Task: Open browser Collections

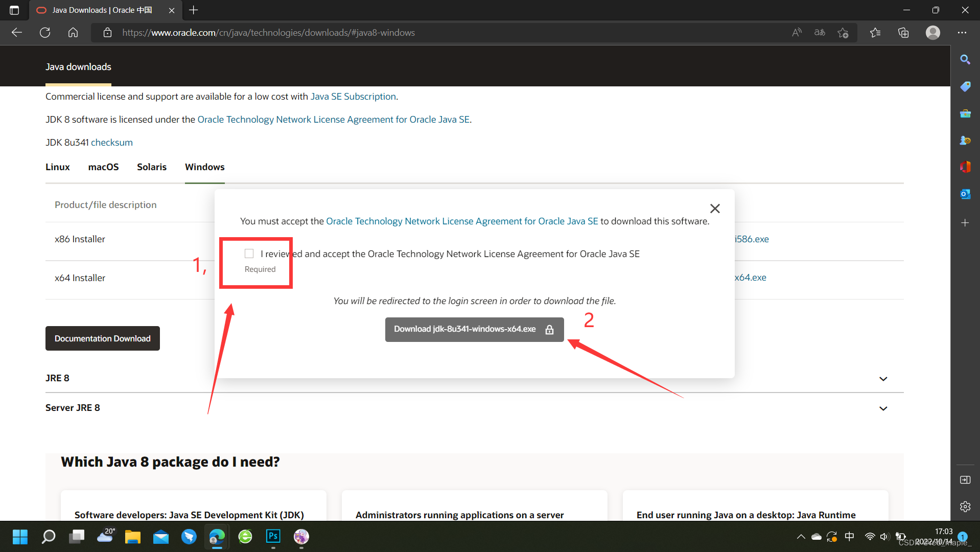Action: [903, 33]
